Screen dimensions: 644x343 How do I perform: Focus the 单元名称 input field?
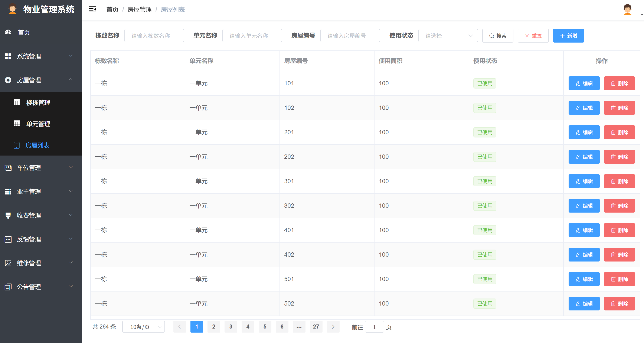tap(252, 36)
